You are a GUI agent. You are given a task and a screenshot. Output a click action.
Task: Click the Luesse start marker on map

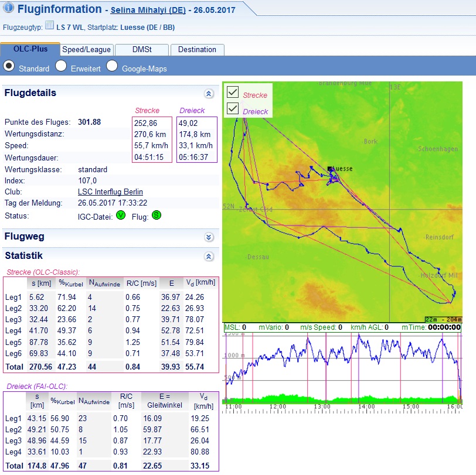coord(331,168)
